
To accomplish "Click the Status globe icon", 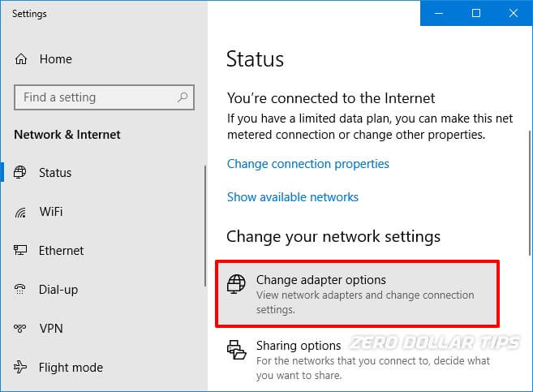I will tap(22, 173).
